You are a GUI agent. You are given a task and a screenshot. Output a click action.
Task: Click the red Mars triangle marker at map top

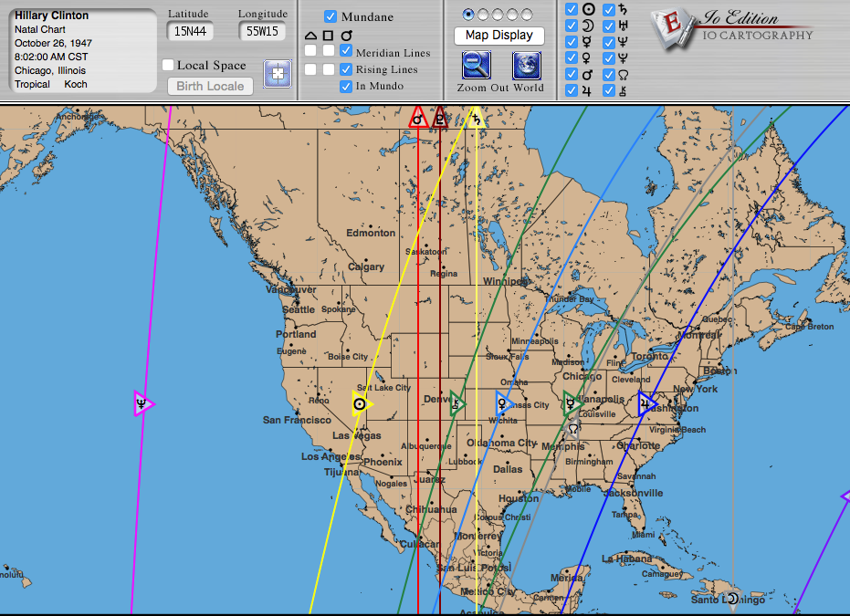click(x=418, y=117)
